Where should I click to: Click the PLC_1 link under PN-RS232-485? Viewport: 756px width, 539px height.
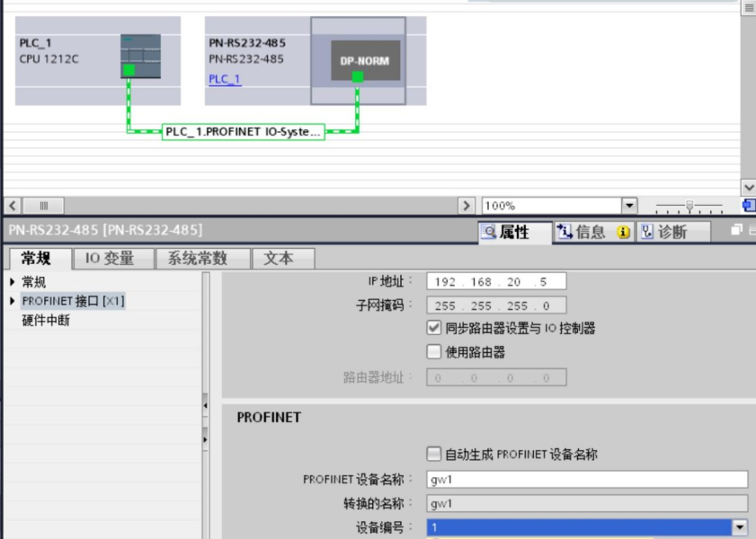coord(225,79)
